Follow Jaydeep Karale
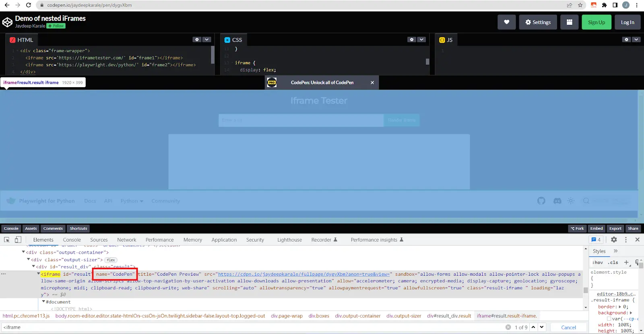 [x=56, y=26]
